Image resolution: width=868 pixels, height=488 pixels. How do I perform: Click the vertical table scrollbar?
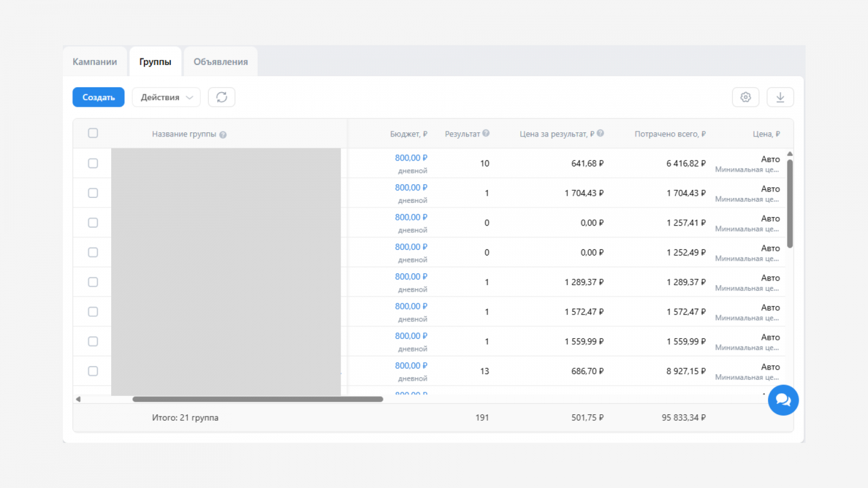(x=790, y=203)
